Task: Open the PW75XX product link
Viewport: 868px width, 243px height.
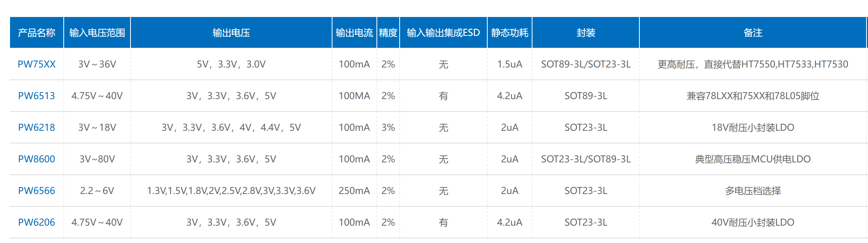Action: point(37,64)
